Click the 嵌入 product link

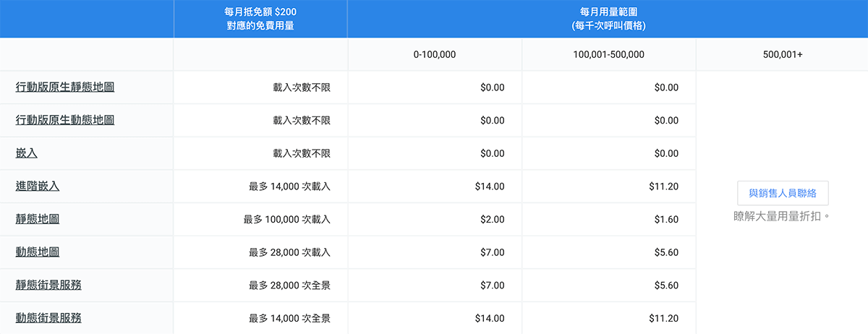tap(27, 153)
